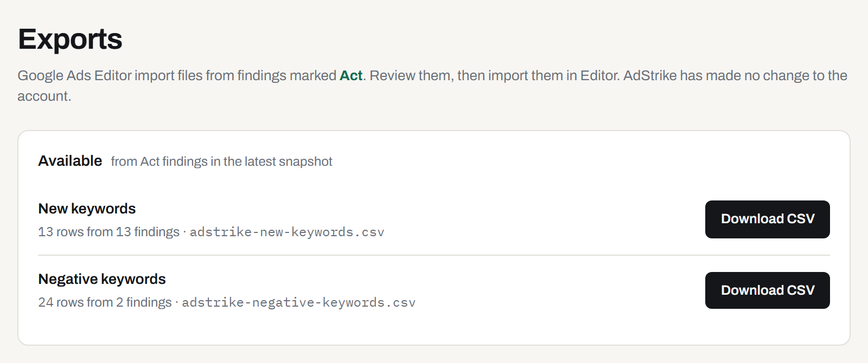Screen dimensions: 868x363
Task: Click the 'Available' section heading
Action: (x=70, y=161)
